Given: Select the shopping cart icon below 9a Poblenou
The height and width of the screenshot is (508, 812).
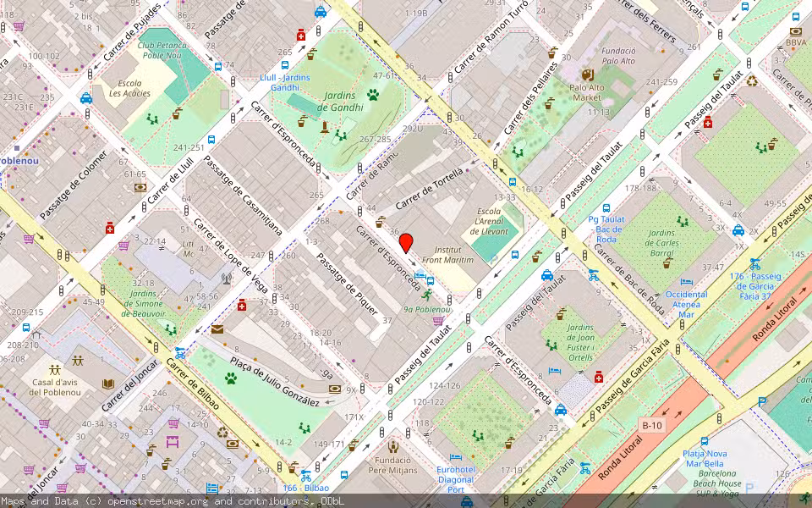Looking at the screenshot, I should [x=438, y=321].
